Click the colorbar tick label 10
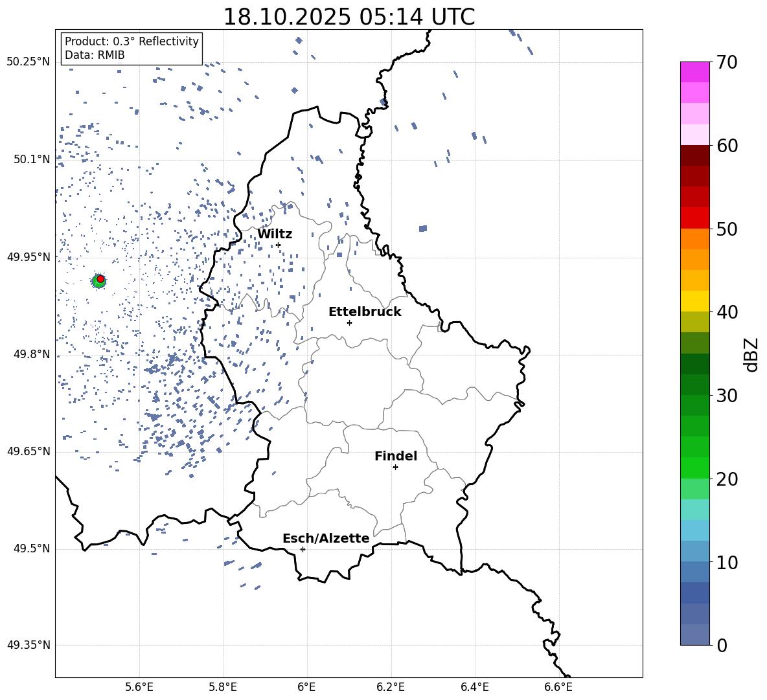This screenshot has height=700, width=767. click(x=727, y=562)
